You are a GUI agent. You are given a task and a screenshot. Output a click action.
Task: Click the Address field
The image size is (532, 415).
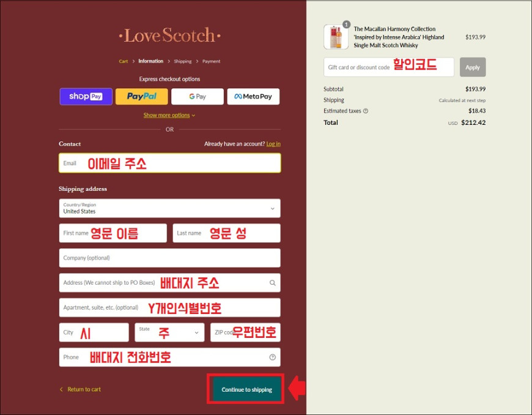tap(169, 283)
